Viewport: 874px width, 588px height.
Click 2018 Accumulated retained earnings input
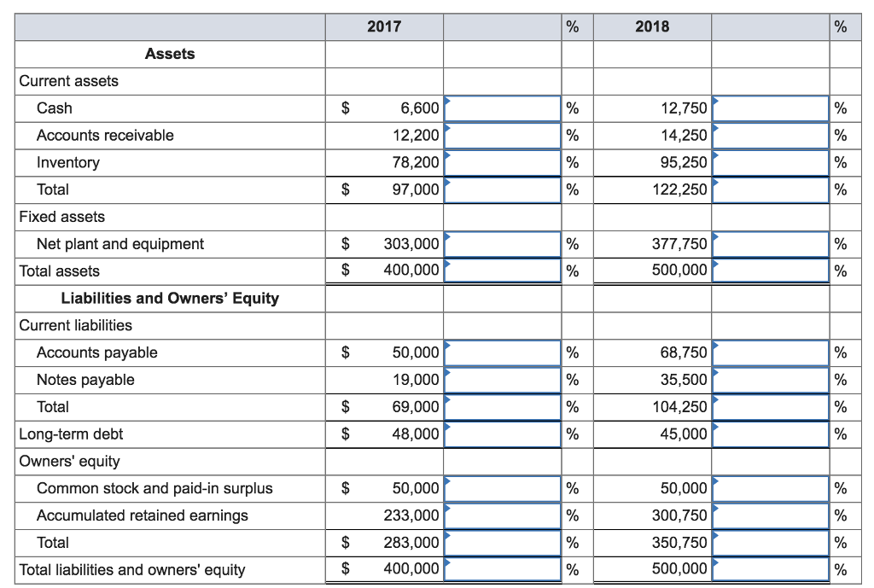pos(771,516)
